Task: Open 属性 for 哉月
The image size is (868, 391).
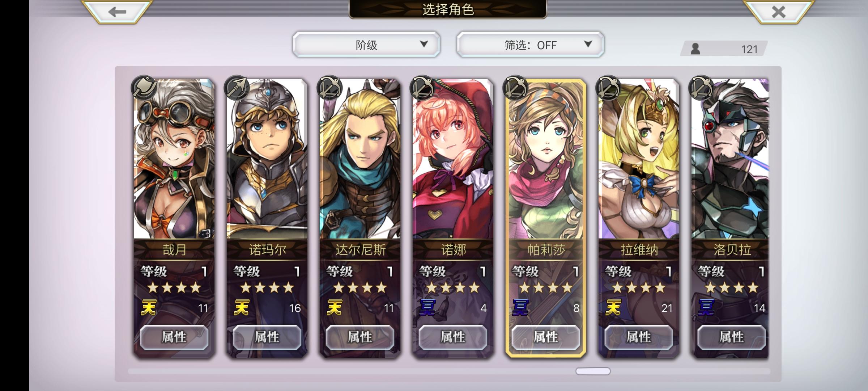Action: [174, 337]
